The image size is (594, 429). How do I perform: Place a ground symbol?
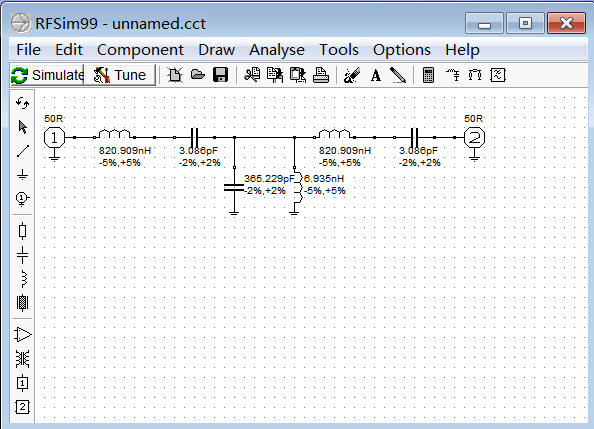pyautogui.click(x=23, y=174)
